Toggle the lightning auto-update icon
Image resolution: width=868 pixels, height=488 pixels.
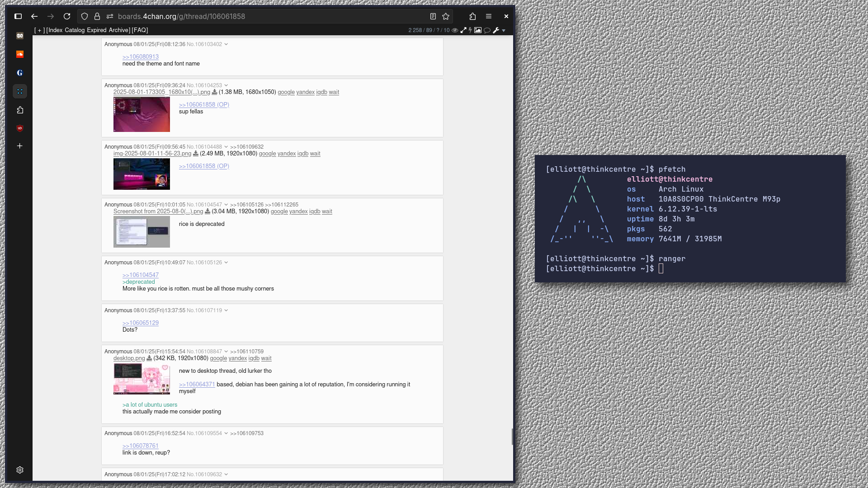coord(470,30)
